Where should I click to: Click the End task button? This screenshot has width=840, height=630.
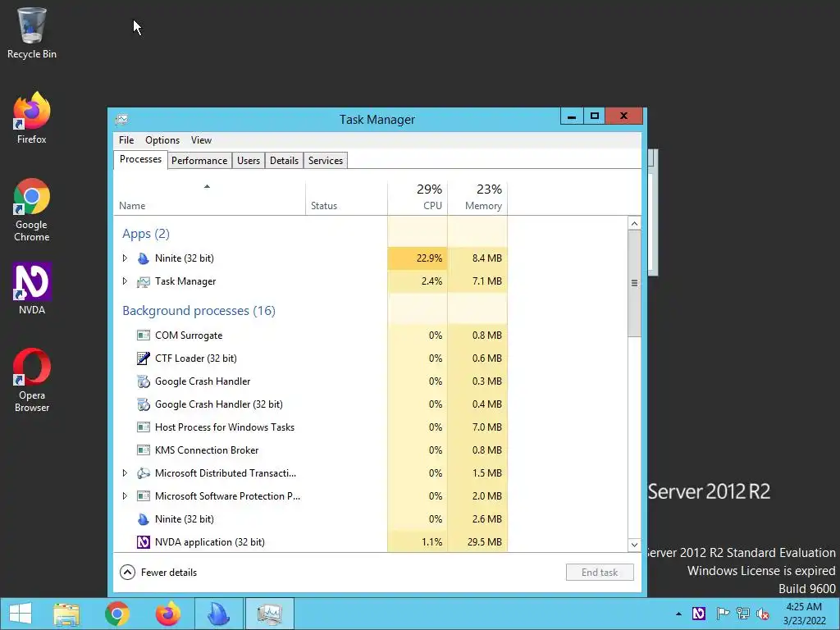tap(600, 572)
